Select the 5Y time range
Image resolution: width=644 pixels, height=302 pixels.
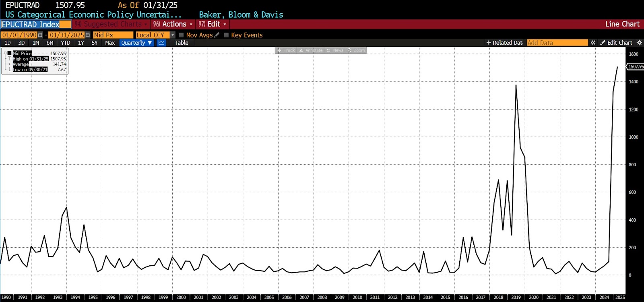tap(95, 43)
